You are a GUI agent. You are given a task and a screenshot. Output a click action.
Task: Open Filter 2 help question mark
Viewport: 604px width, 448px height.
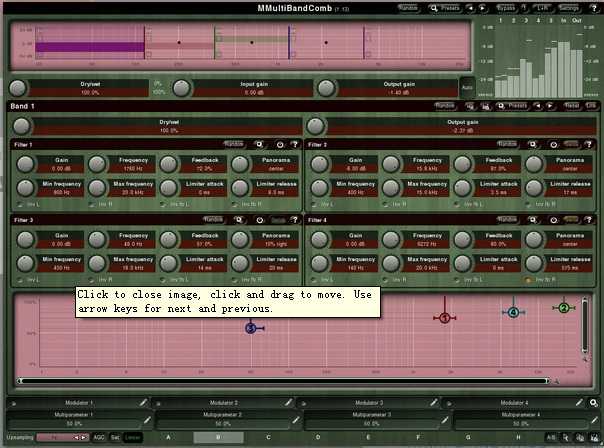tap(591, 144)
